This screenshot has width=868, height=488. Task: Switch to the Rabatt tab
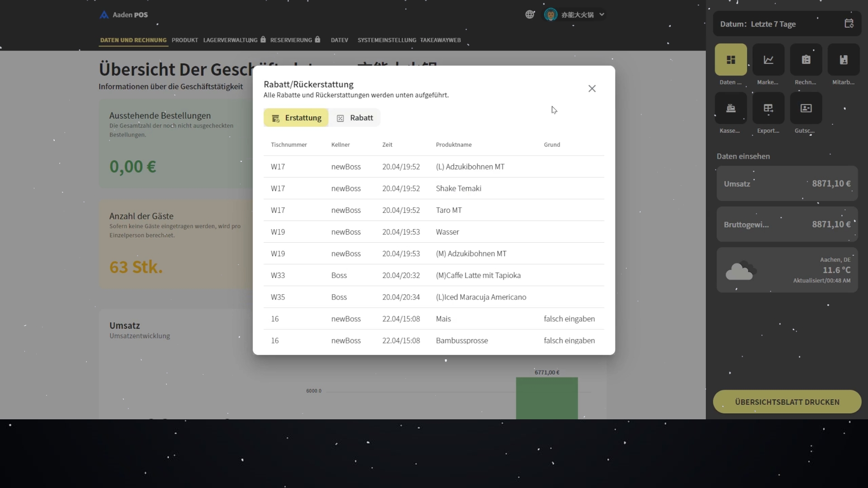point(355,118)
